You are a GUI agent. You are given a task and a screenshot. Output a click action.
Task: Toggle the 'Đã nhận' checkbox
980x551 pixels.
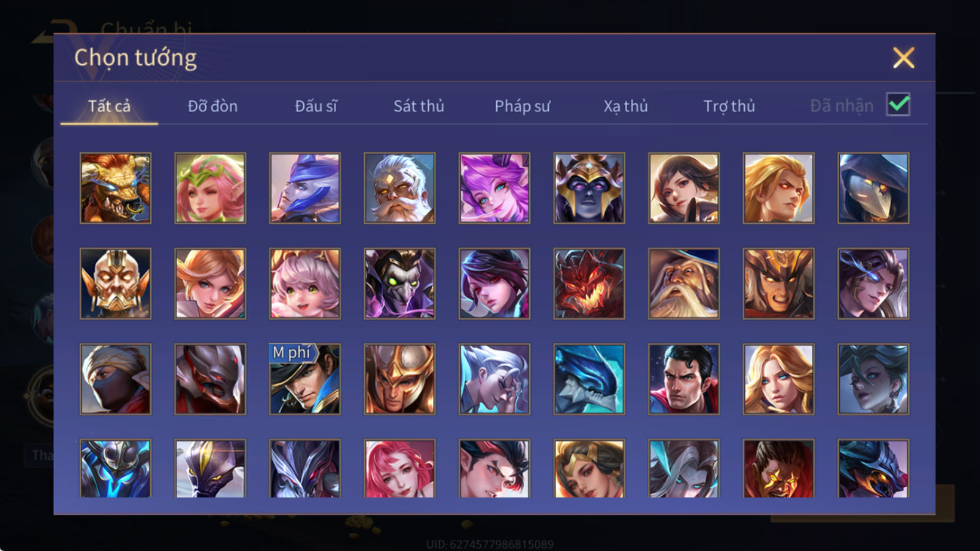point(899,105)
